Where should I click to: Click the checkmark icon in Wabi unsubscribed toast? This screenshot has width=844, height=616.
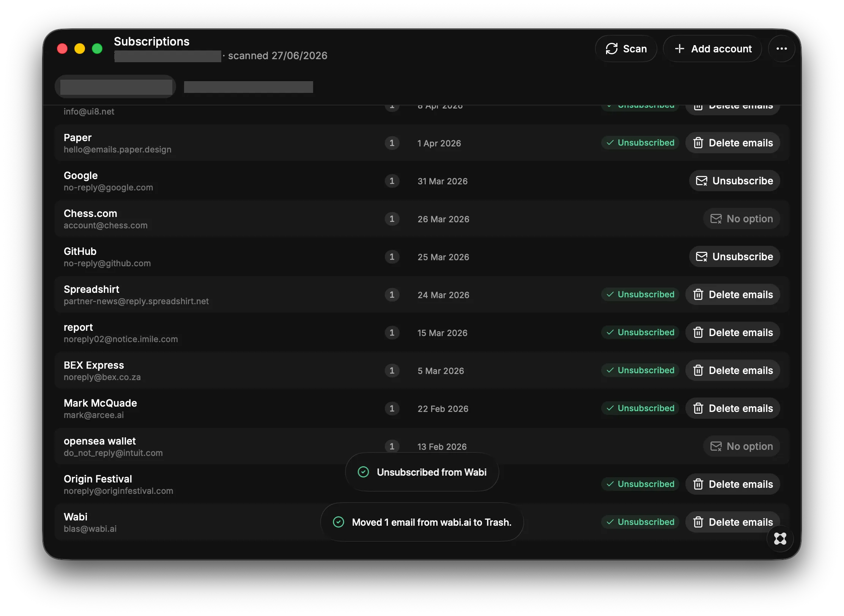pyautogui.click(x=363, y=472)
